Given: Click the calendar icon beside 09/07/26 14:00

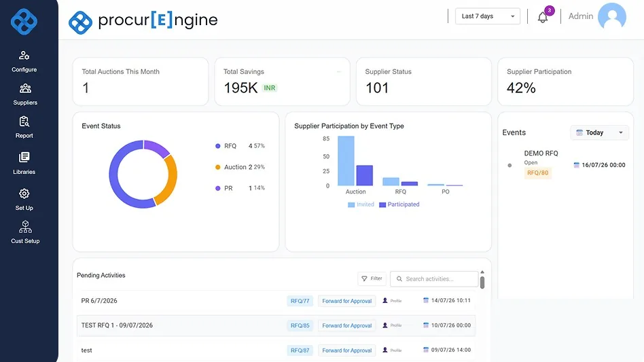Looking at the screenshot, I should point(426,350).
